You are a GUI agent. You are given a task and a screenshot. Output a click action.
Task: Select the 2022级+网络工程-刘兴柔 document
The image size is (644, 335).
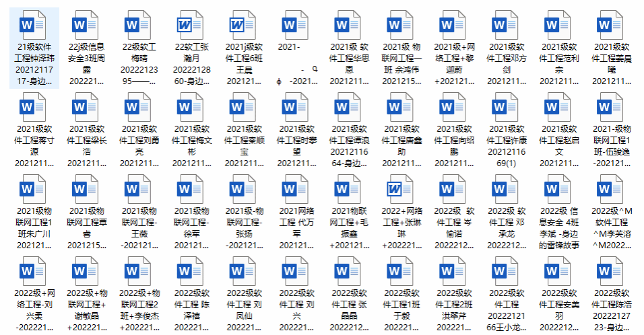click(32, 272)
